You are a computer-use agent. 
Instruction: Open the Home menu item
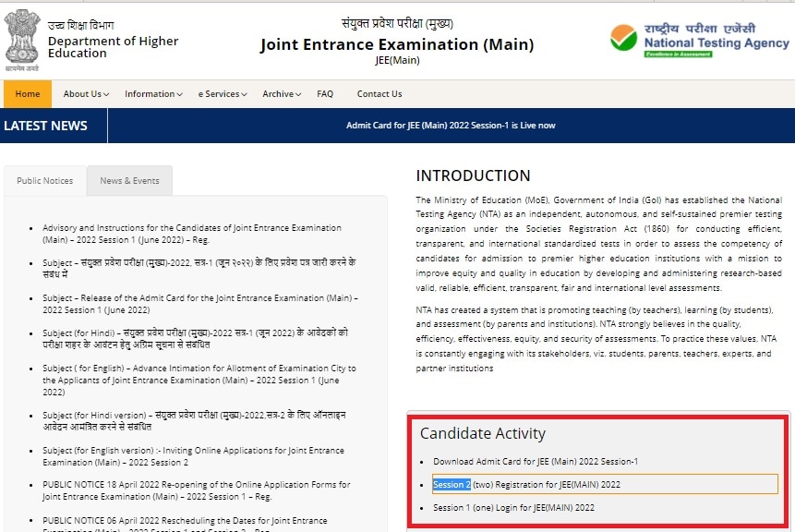click(x=28, y=94)
